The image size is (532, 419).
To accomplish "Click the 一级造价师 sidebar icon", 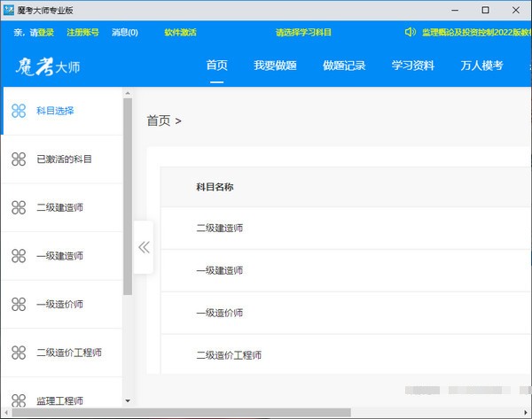I will 19,304.
